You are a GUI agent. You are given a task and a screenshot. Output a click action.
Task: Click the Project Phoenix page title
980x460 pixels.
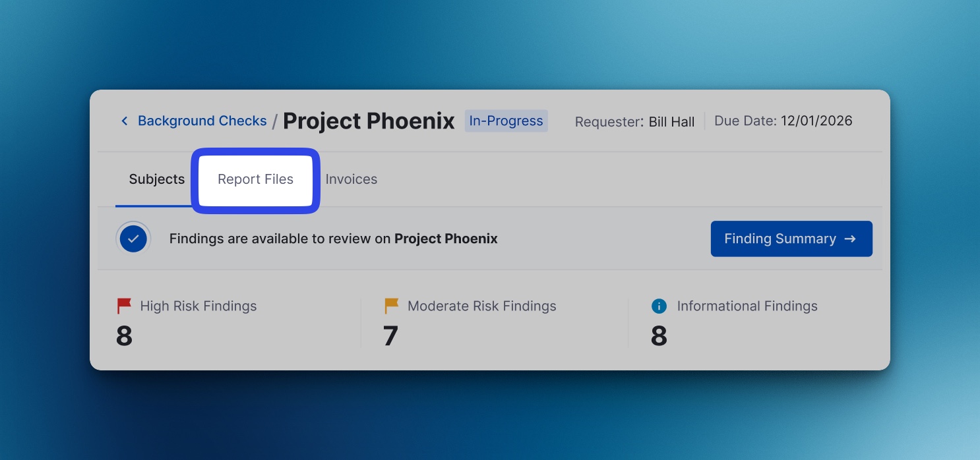click(369, 121)
